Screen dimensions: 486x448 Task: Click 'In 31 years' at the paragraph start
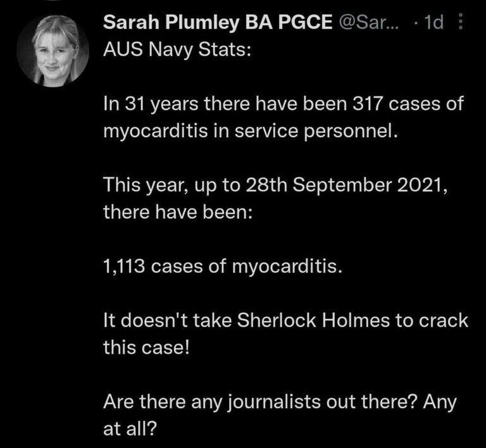click(151, 104)
